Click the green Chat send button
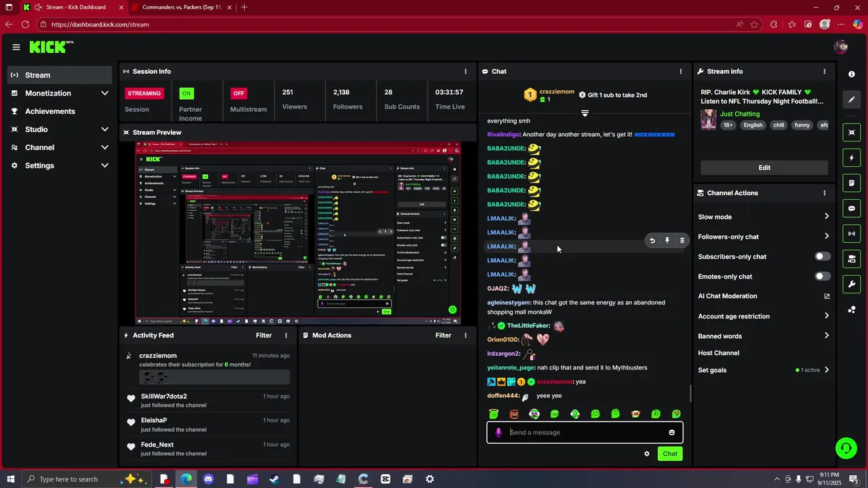The image size is (868, 488). (670, 453)
